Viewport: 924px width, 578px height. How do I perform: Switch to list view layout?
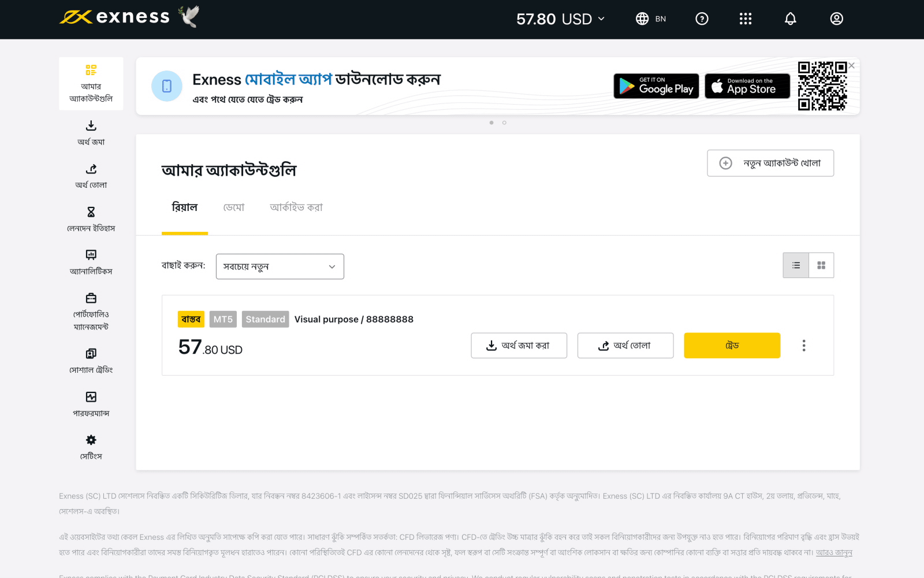tap(796, 265)
